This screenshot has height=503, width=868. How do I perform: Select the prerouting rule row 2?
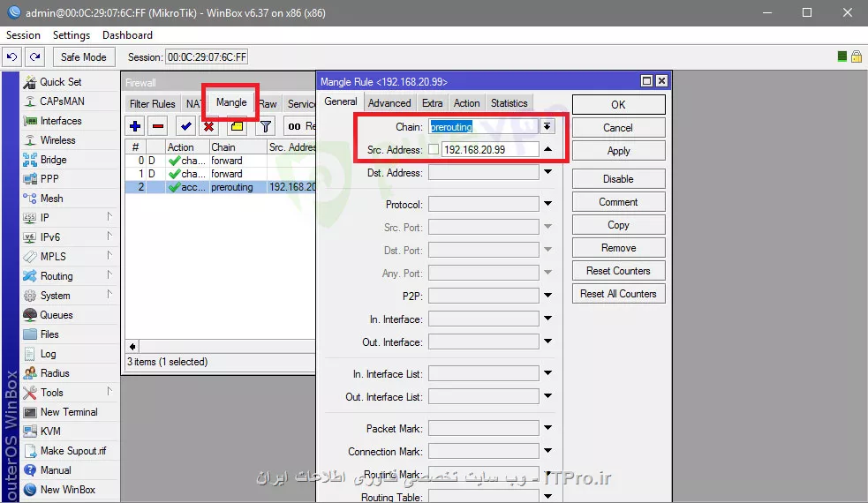click(x=221, y=187)
